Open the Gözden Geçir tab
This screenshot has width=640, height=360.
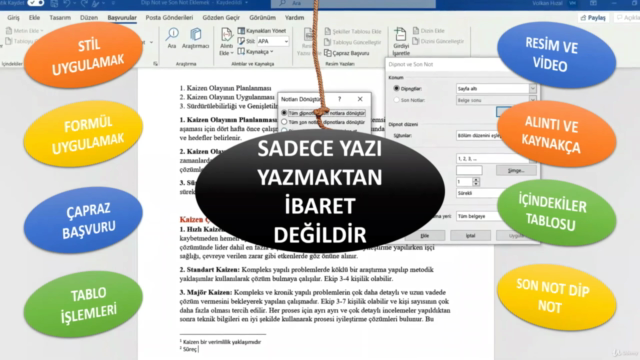click(221, 18)
